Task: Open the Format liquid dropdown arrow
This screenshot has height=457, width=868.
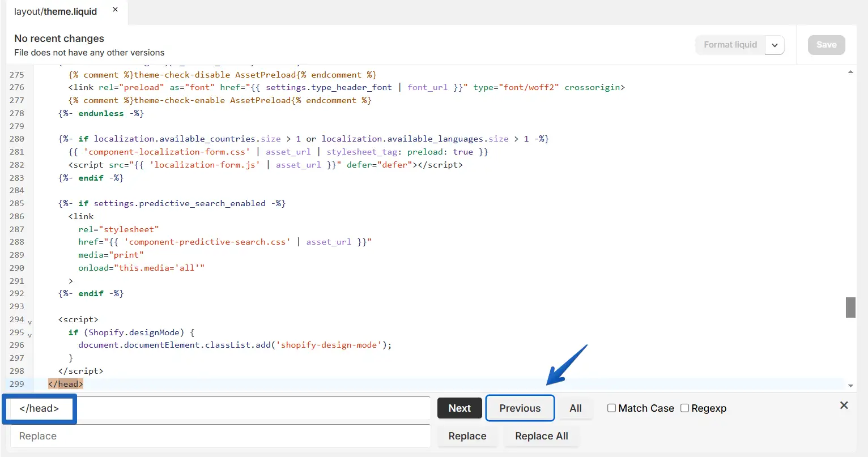Action: coord(775,45)
